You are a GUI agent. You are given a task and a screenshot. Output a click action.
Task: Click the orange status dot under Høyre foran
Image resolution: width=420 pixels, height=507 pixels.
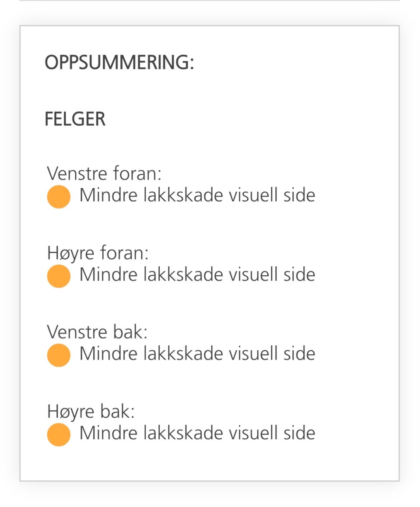[x=59, y=276]
